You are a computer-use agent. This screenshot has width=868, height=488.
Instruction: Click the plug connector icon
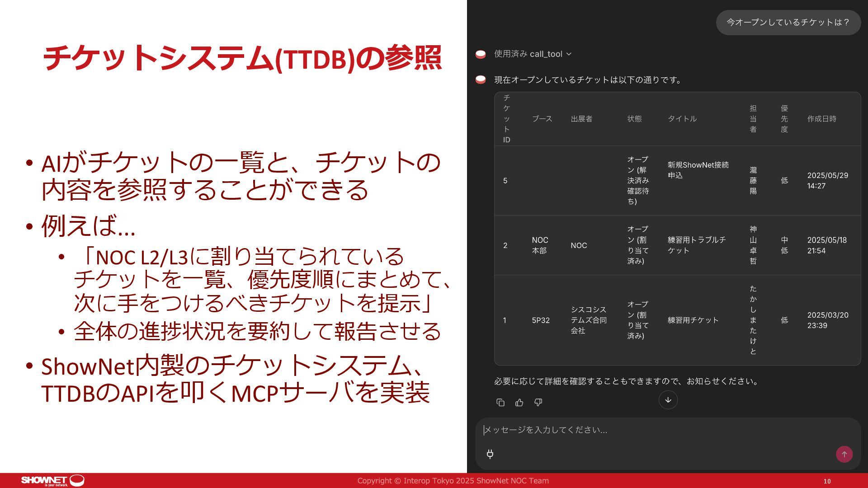[490, 454]
